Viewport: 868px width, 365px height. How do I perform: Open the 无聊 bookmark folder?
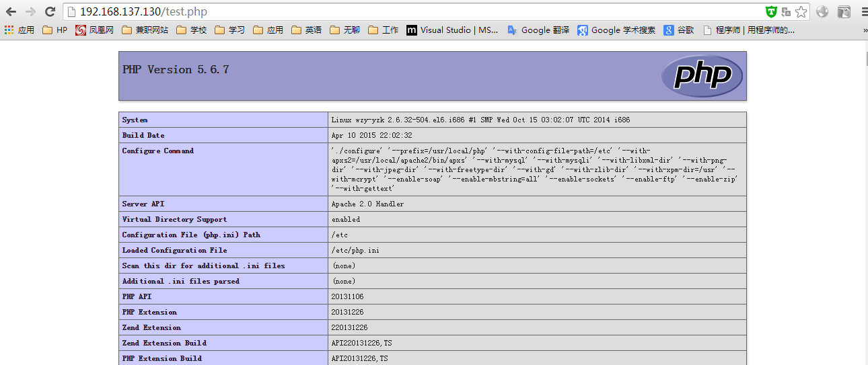point(345,30)
